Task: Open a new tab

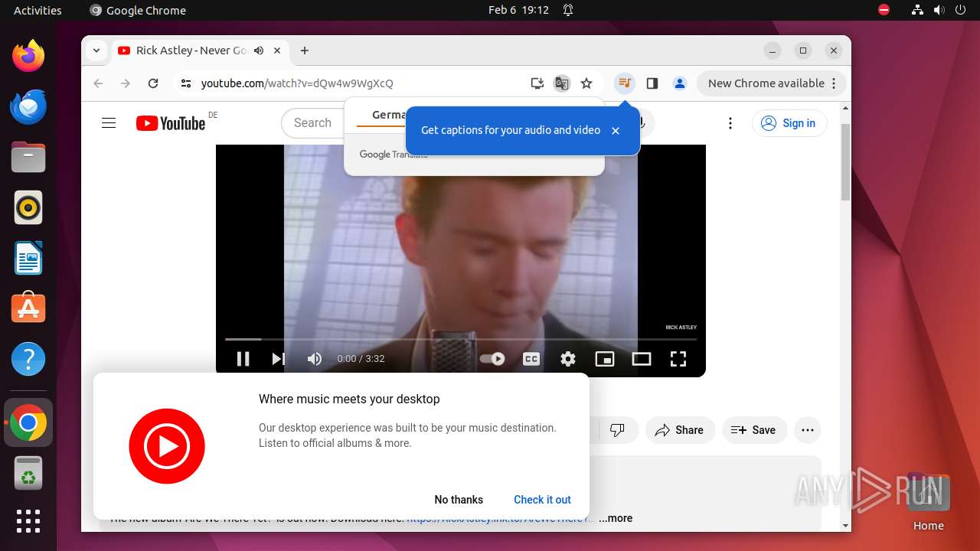Action: (305, 51)
